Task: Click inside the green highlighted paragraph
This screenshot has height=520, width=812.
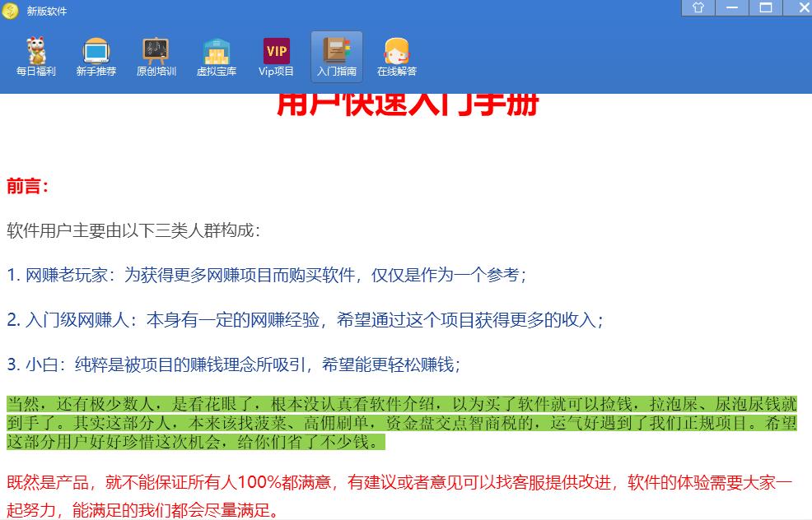Action: pyautogui.click(x=401, y=423)
